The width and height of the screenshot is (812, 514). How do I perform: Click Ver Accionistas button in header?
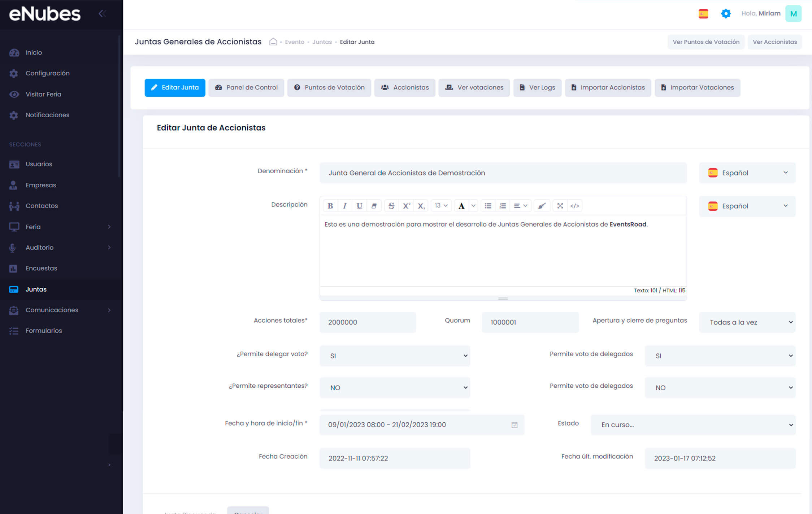774,42
